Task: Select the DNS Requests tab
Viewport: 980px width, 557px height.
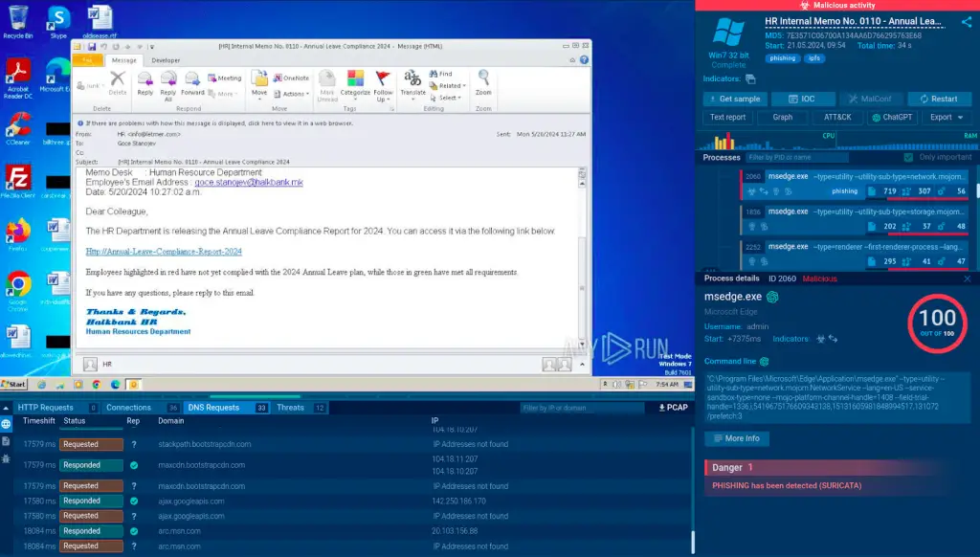Action: 227,408
